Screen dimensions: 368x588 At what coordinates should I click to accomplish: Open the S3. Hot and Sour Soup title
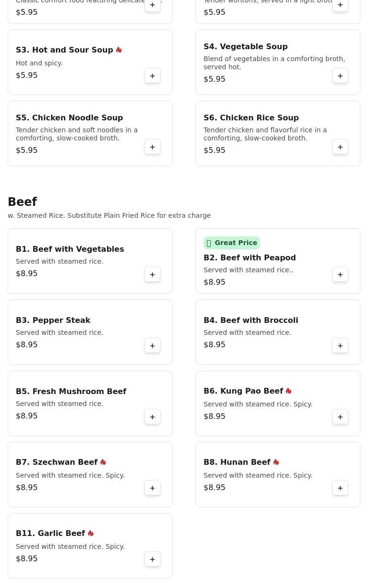coord(65,50)
